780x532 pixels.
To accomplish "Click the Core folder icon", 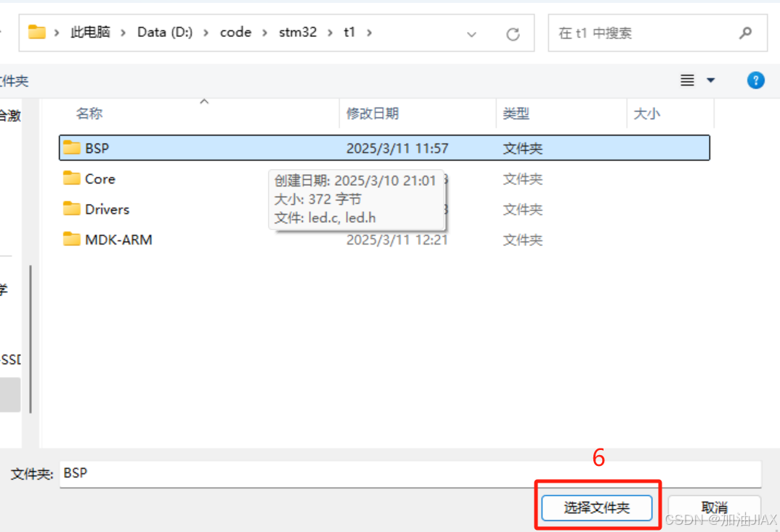I will click(72, 178).
